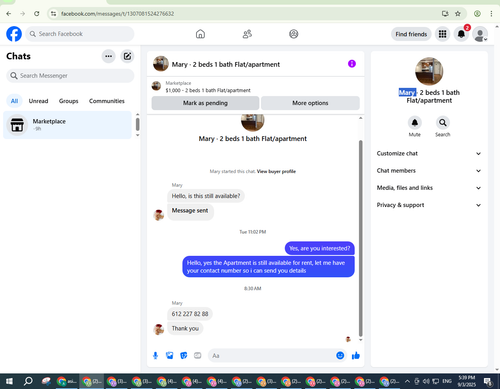Open the Friends icon in top navigation
The height and width of the screenshot is (389, 500).
[247, 34]
